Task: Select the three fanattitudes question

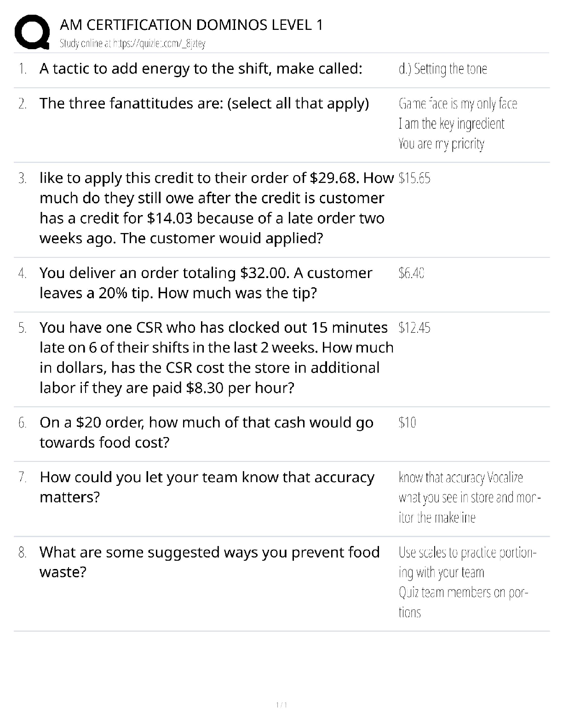Action: click(x=204, y=103)
